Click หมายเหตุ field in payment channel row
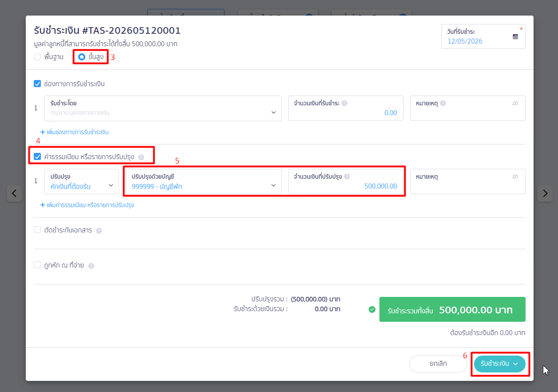The width and height of the screenshot is (558, 392). click(x=468, y=108)
